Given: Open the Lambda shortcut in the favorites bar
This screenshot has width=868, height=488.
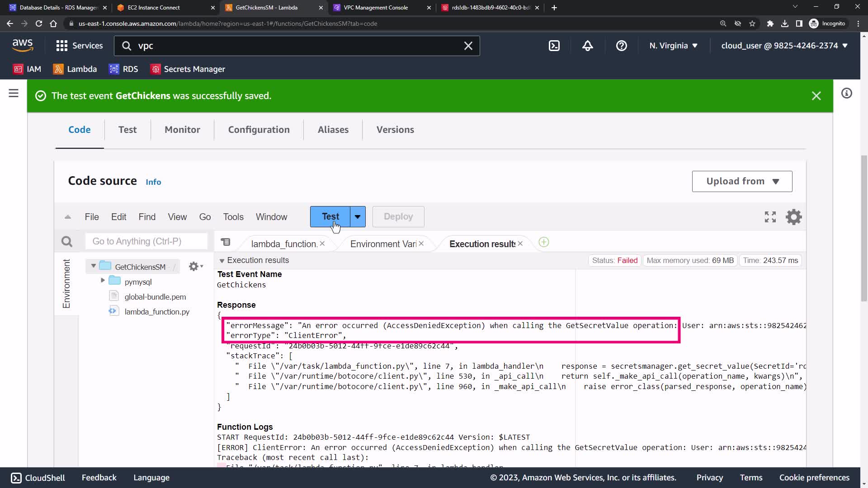Looking at the screenshot, I should click(x=75, y=69).
